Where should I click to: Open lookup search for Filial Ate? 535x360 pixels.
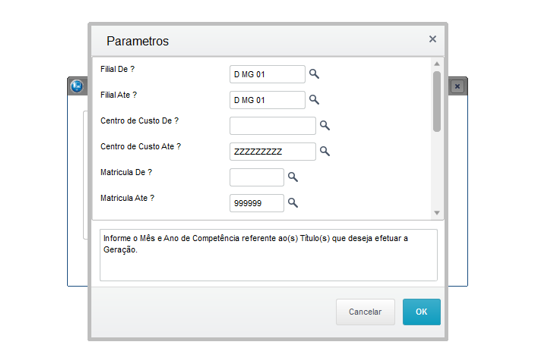click(x=314, y=100)
